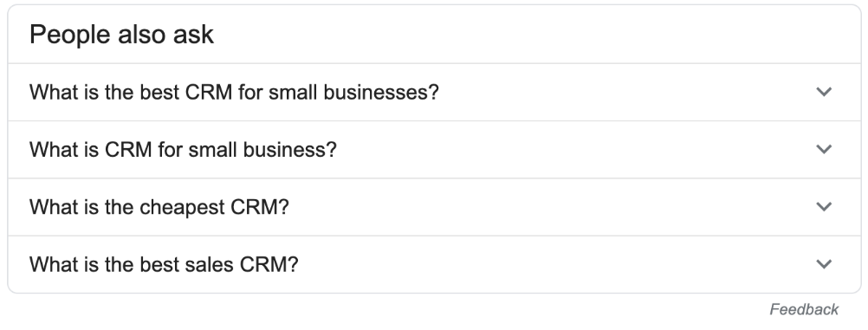
Task: Click the chevron beside best CRM for small businesses
Action: [824, 92]
